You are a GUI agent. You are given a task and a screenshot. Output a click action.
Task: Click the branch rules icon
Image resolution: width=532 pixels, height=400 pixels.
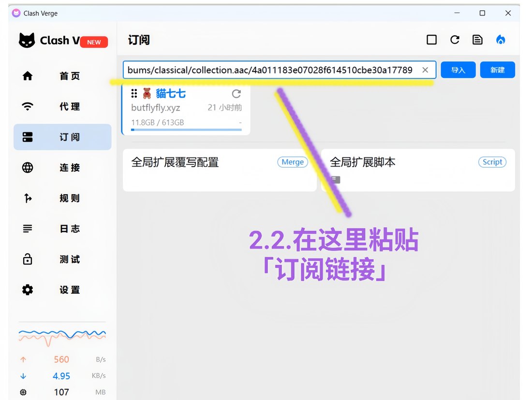tap(28, 198)
